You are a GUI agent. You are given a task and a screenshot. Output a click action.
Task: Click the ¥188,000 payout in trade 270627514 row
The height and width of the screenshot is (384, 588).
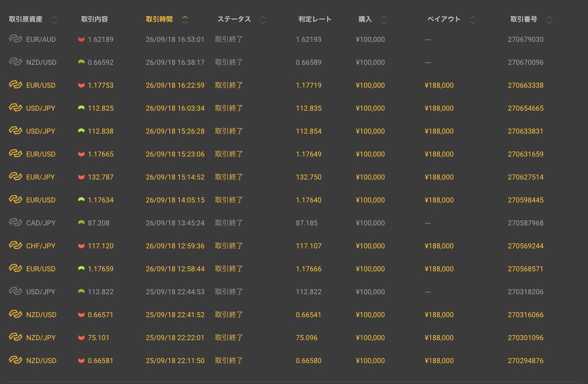pos(439,177)
